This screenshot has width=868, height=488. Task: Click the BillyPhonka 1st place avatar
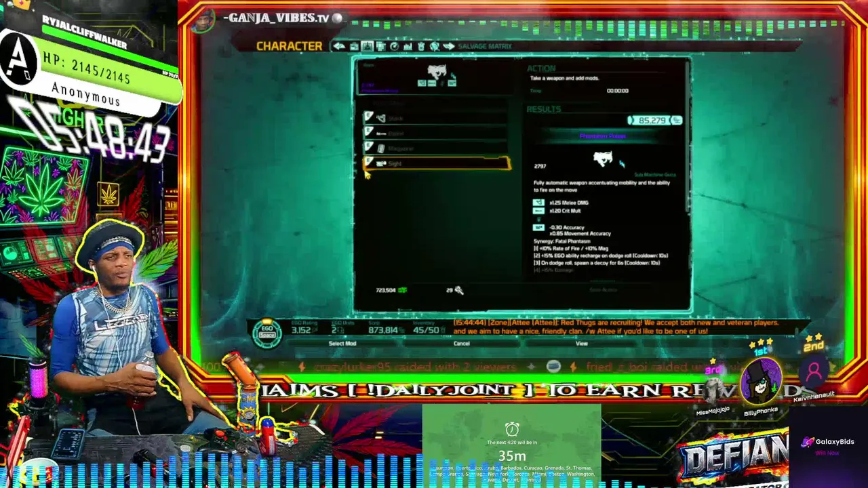[x=761, y=381]
